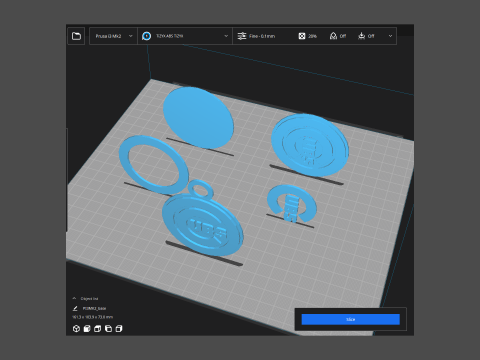This screenshot has width=480, height=360.
Task: Click the build plate adhesion icon
Action: (x=361, y=36)
